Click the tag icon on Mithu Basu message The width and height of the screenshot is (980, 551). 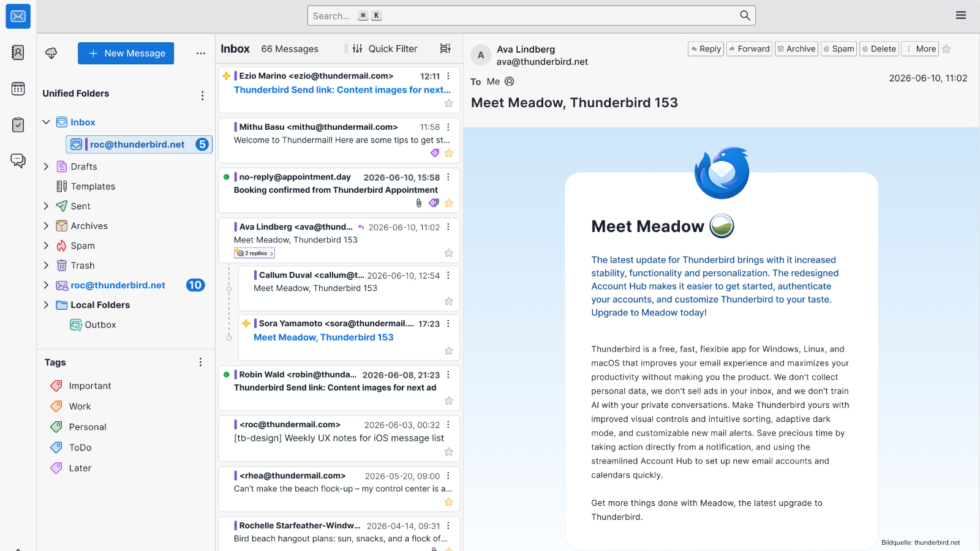435,153
